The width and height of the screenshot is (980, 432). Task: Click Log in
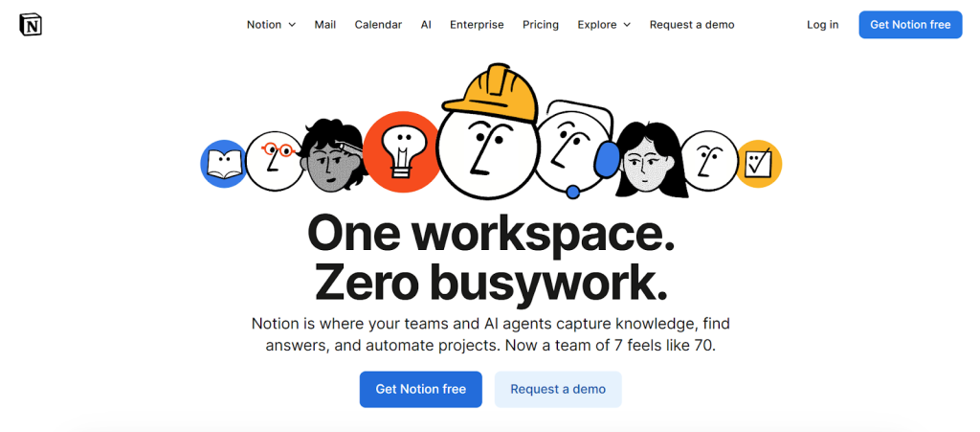pyautogui.click(x=822, y=25)
